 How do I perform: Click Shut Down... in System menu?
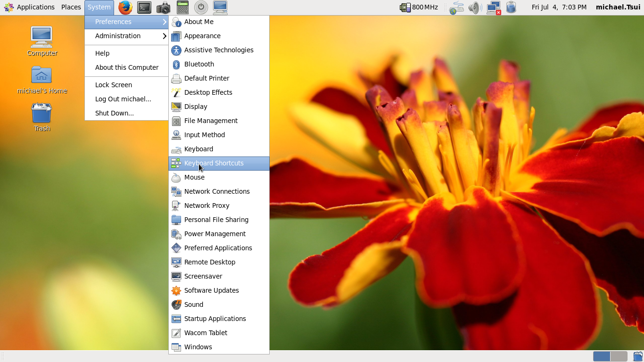[115, 113]
